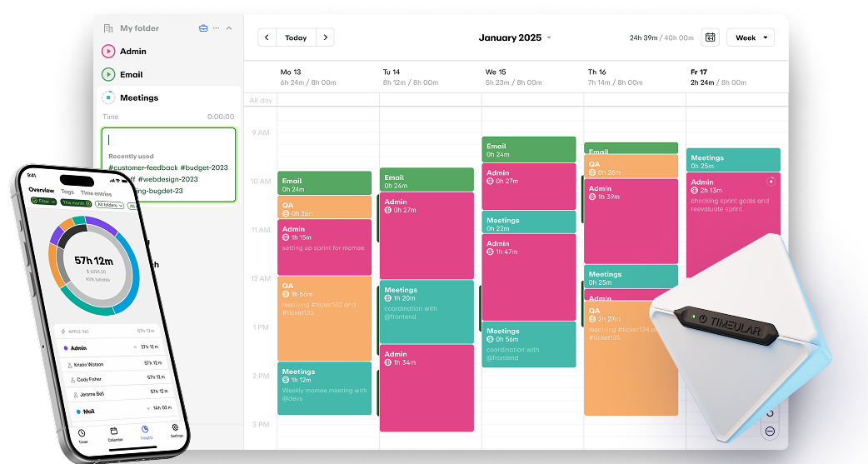Viewport: 868px width, 464px height.
Task: Open Thursday's Meetings 0h 25m entry
Action: (631, 277)
